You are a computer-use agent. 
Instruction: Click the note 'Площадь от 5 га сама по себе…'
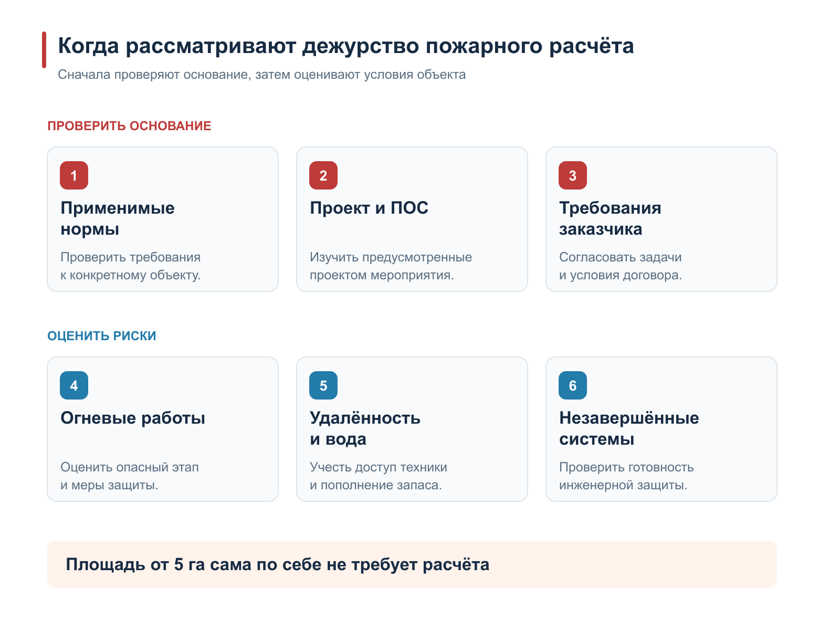click(x=278, y=564)
